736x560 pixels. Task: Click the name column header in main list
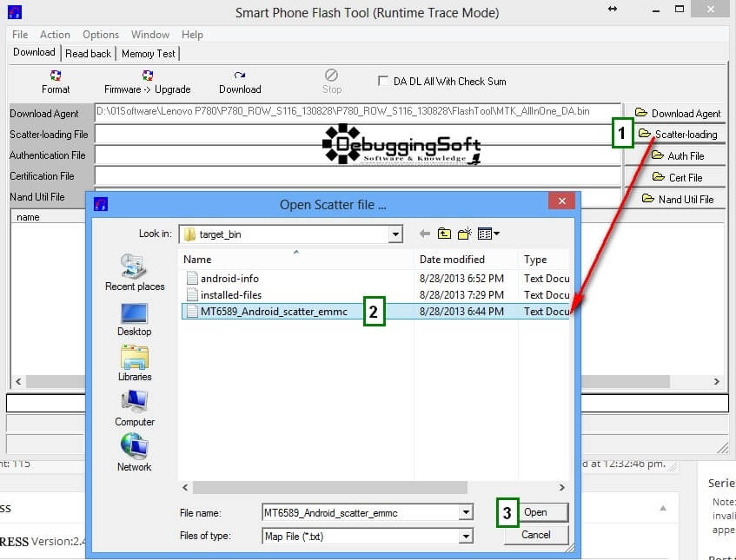28,217
